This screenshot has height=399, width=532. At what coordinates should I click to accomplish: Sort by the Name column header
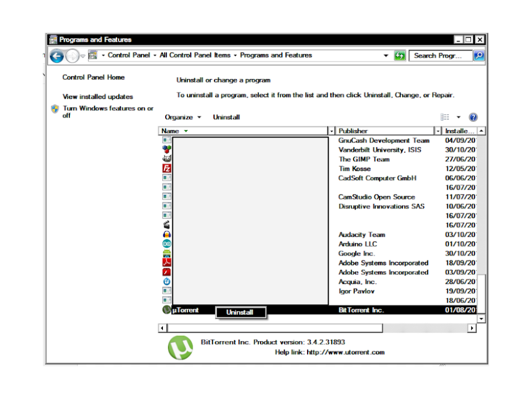click(x=243, y=131)
